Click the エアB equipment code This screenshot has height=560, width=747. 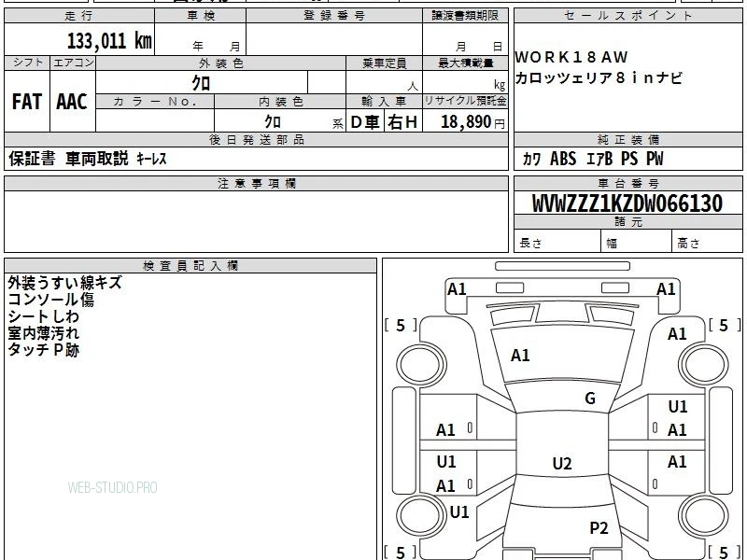click(599, 159)
